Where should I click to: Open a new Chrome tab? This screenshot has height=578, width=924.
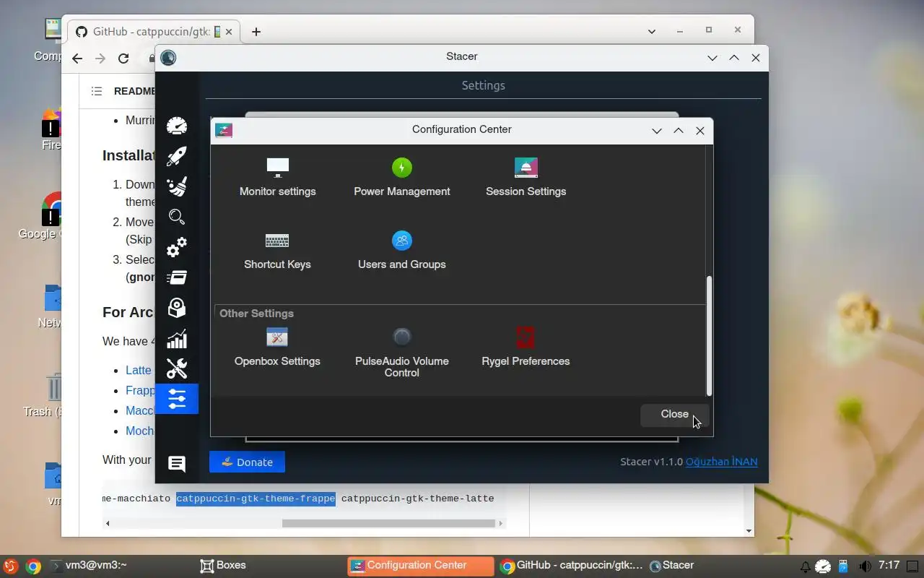coord(256,32)
